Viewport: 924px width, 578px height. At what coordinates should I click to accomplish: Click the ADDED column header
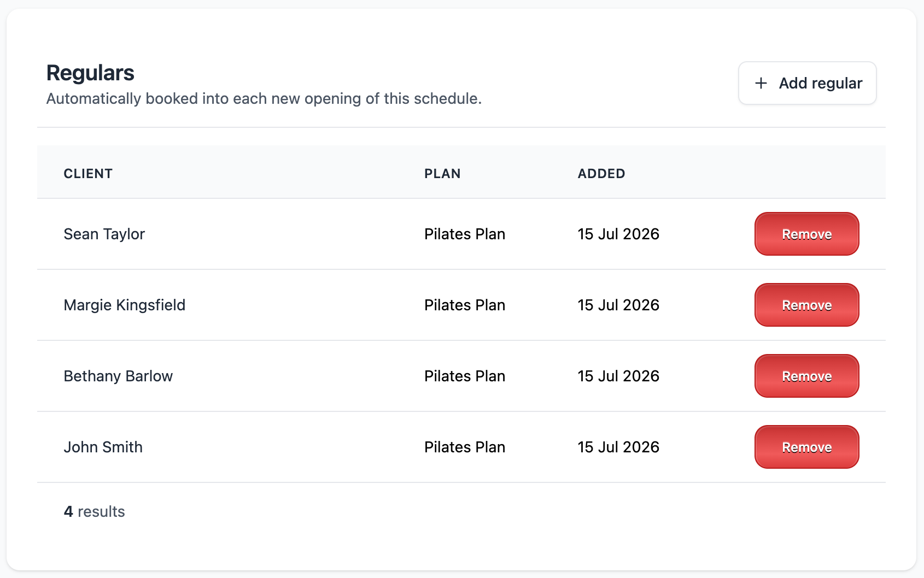(x=601, y=174)
